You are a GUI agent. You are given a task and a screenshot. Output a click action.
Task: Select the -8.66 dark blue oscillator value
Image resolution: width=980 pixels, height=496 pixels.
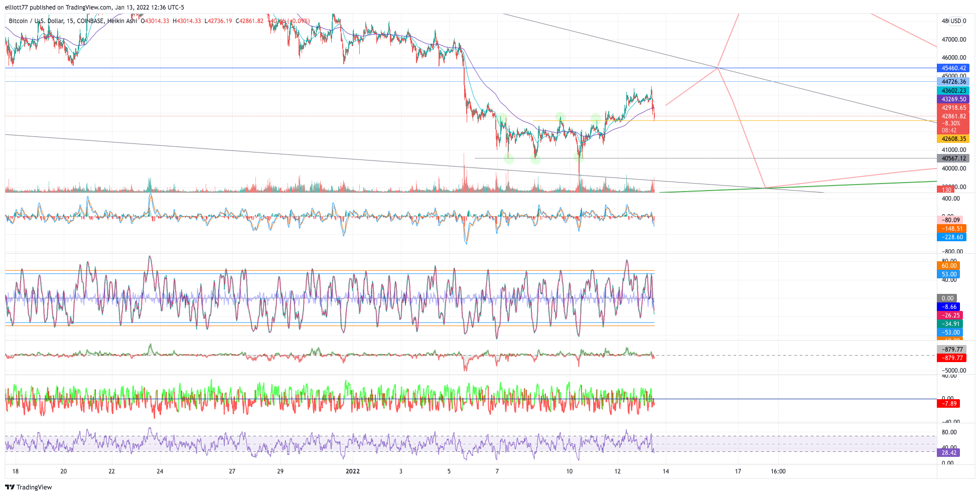point(948,307)
